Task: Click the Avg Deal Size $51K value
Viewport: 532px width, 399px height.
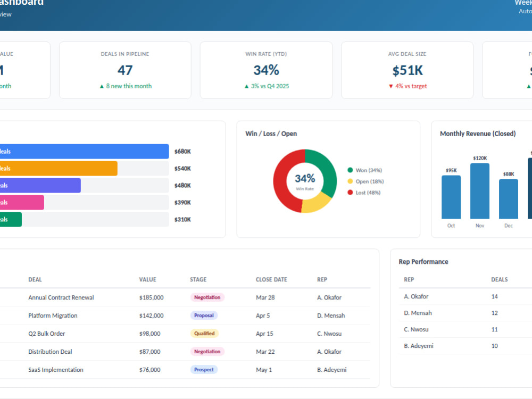Action: (407, 71)
